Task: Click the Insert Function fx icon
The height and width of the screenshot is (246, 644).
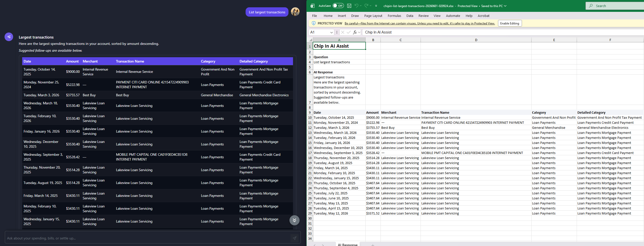Action: point(355,32)
